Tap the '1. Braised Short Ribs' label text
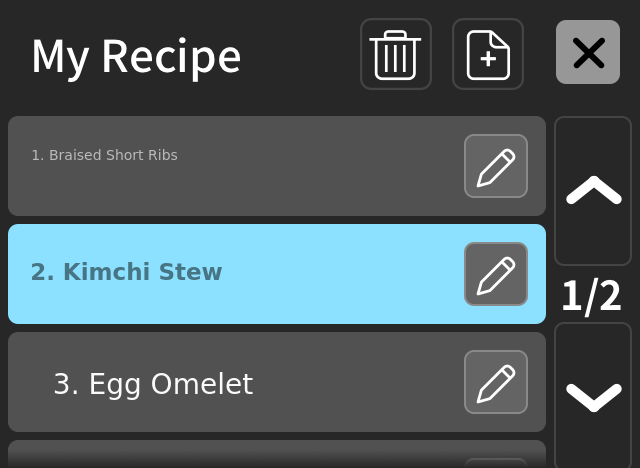 point(105,155)
